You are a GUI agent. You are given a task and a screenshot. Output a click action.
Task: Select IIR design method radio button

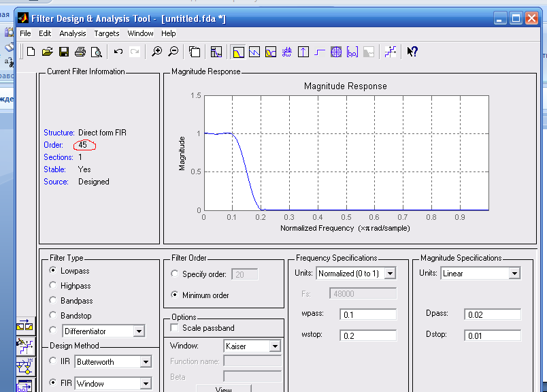54,361
